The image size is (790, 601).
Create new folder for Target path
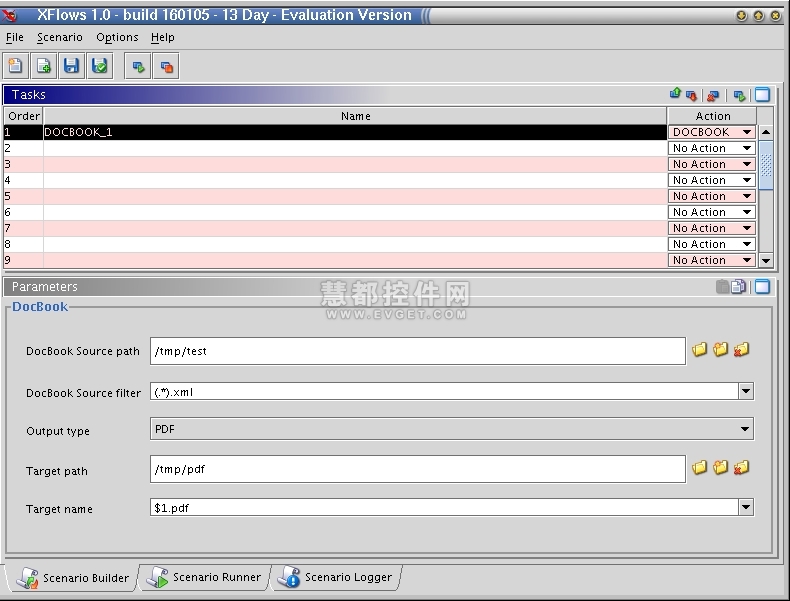(720, 468)
